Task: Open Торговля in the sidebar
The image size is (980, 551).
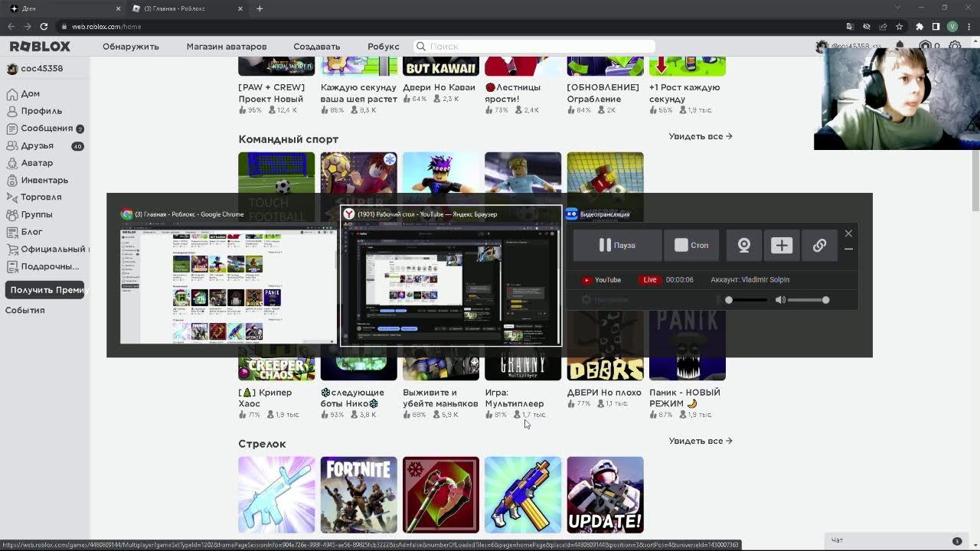Action: [x=34, y=197]
